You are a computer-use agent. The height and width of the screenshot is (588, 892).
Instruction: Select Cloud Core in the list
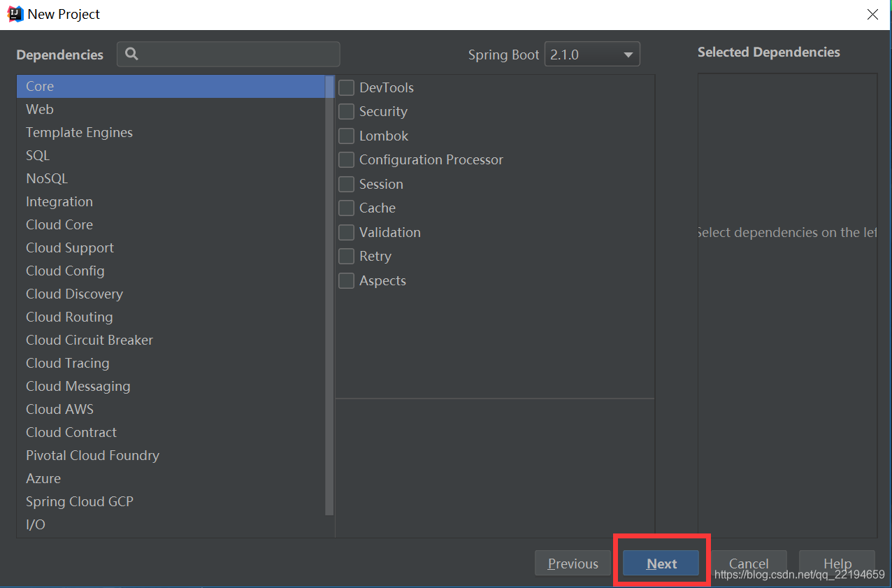click(171, 224)
